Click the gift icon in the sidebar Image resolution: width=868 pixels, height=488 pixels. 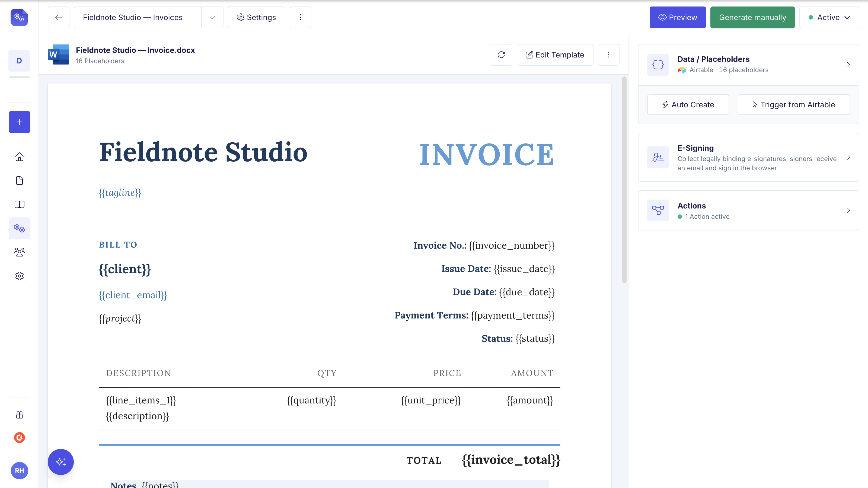pyautogui.click(x=19, y=415)
